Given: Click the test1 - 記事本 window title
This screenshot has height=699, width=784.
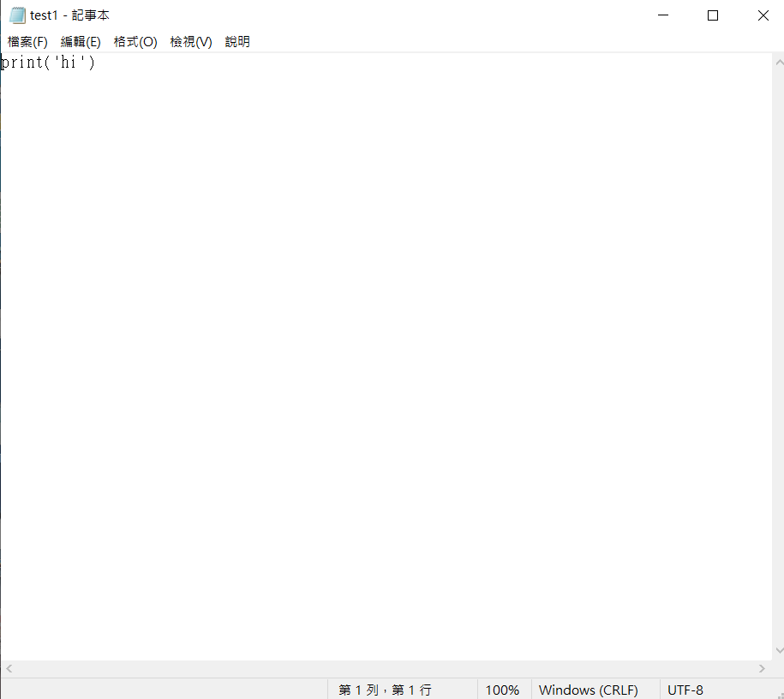Looking at the screenshot, I should pos(69,15).
